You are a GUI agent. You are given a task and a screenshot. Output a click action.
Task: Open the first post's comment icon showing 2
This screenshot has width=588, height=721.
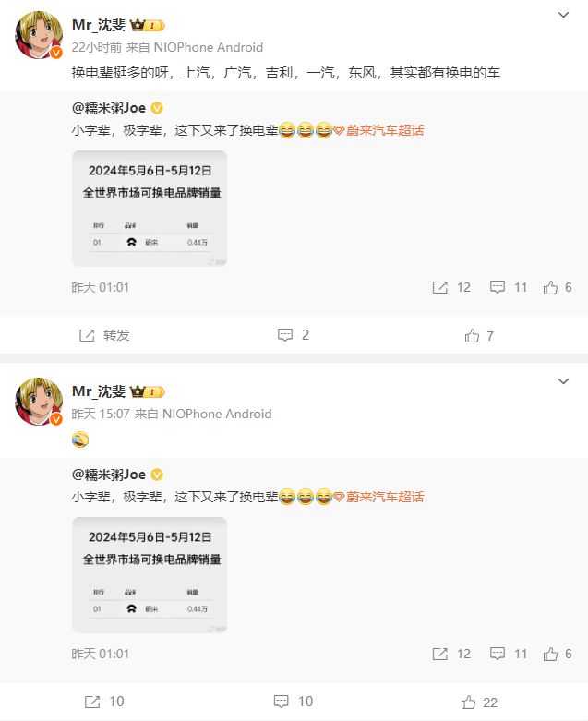tap(285, 335)
